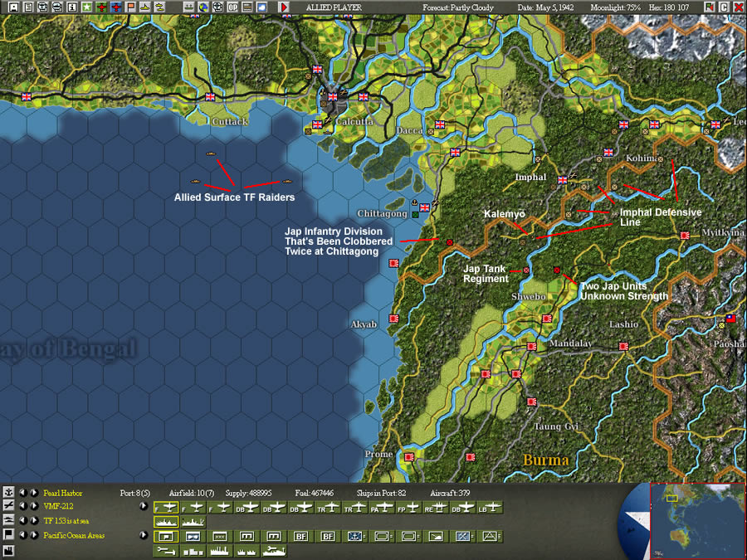Screen dimensions: 747x560
Task: Click the cloud weather toolbar icon
Action: tap(261, 7)
